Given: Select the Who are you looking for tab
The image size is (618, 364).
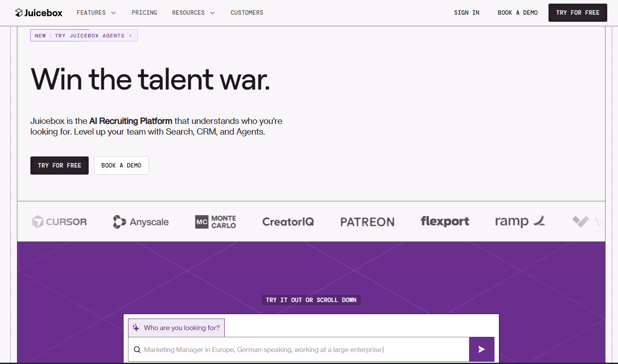Looking at the screenshot, I should pyautogui.click(x=177, y=328).
